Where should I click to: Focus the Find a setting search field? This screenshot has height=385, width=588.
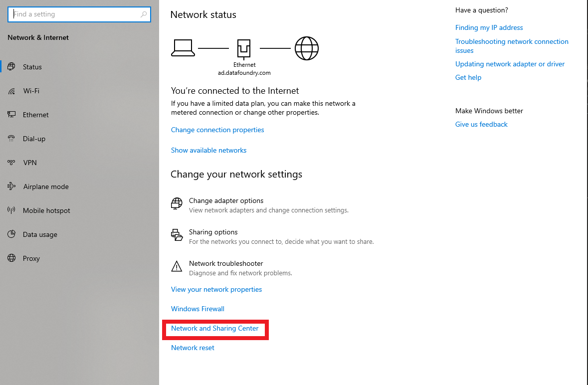[x=79, y=14]
